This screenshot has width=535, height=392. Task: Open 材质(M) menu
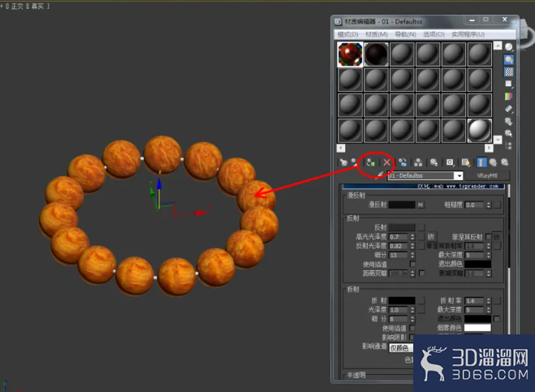pos(377,34)
